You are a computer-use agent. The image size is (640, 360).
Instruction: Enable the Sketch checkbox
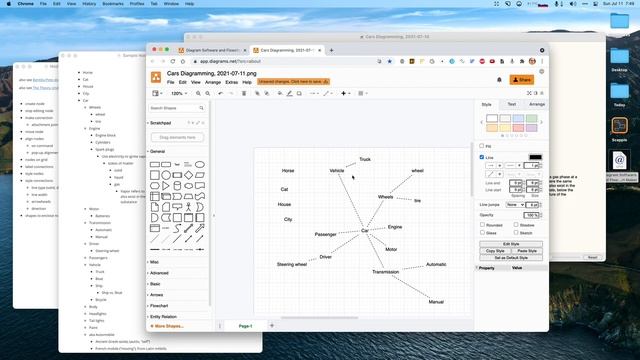coord(516,233)
